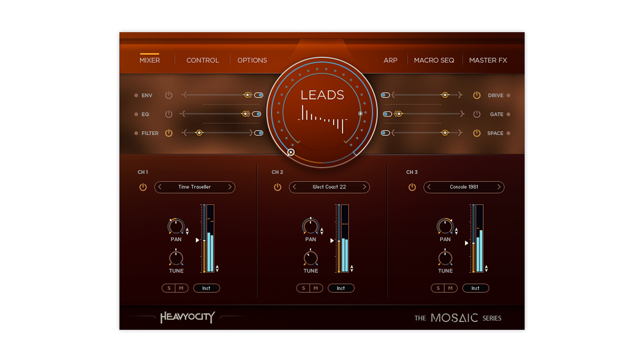
Task: Turn off the DRIVE power icon
Action: tap(477, 95)
